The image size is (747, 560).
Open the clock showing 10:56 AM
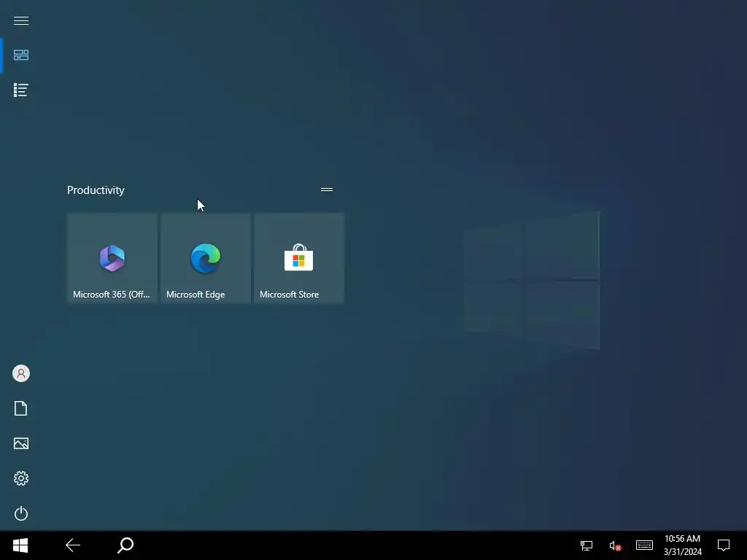(682, 545)
